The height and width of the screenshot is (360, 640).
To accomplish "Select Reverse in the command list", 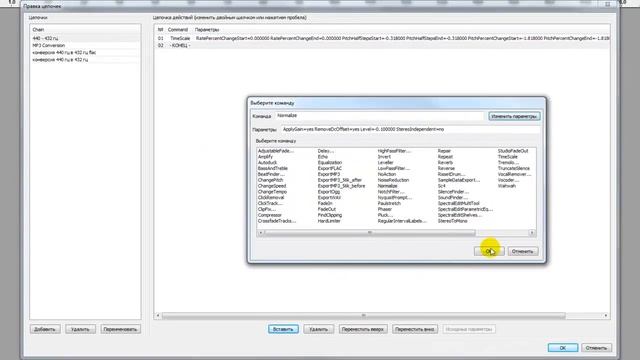I will coord(446,168).
